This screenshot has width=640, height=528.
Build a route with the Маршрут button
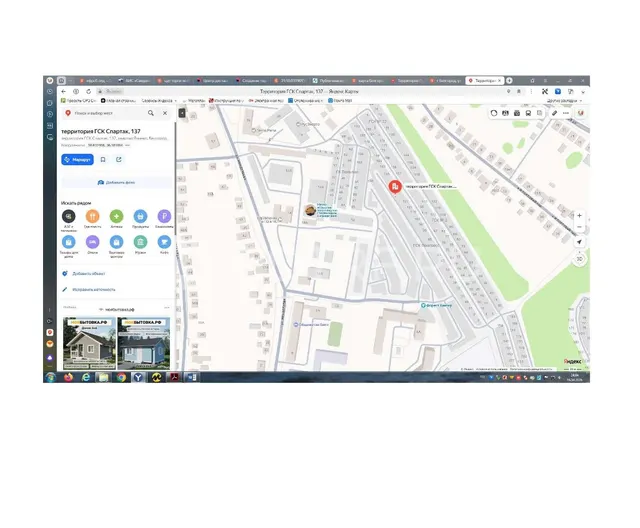tap(78, 160)
